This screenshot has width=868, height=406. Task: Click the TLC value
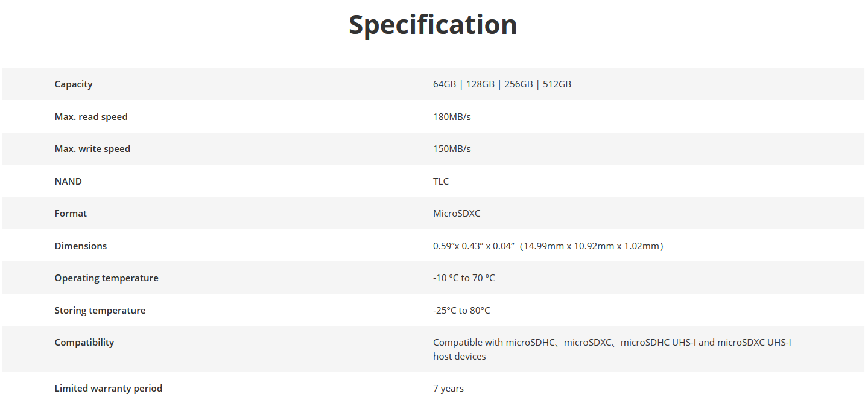pos(441,182)
